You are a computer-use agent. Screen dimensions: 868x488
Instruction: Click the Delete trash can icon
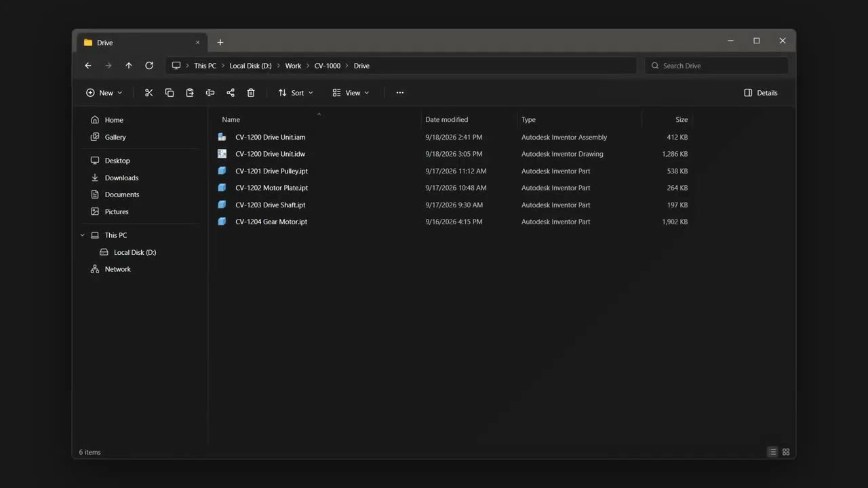pos(251,93)
